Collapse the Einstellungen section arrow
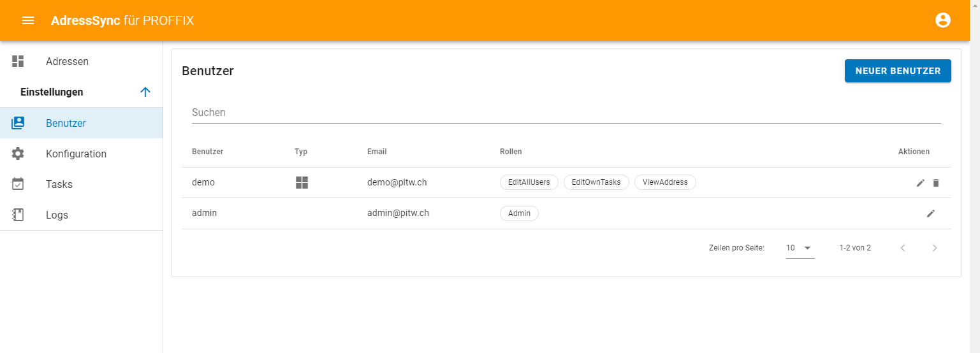 (145, 92)
